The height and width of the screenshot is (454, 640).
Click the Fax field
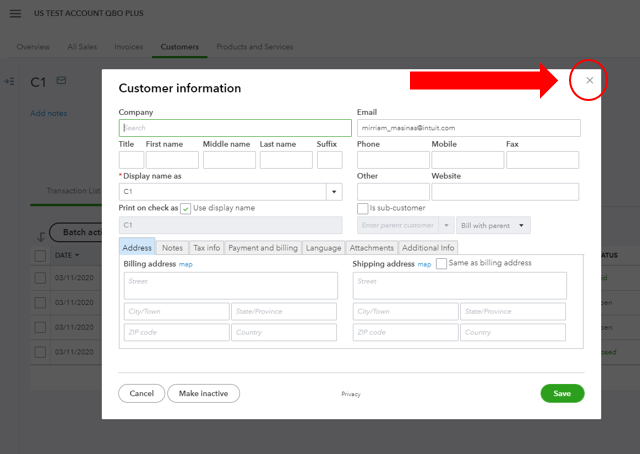tap(542, 160)
